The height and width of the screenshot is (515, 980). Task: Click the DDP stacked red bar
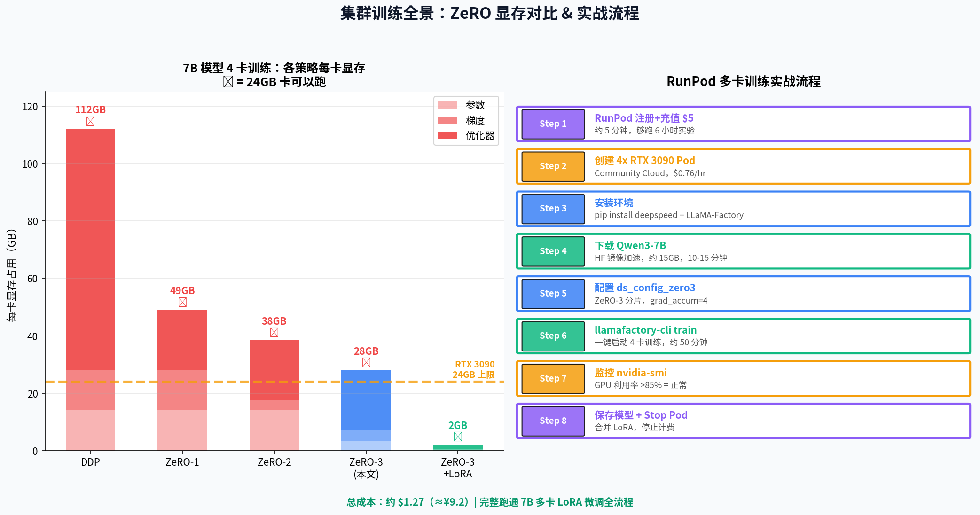pyautogui.click(x=91, y=289)
